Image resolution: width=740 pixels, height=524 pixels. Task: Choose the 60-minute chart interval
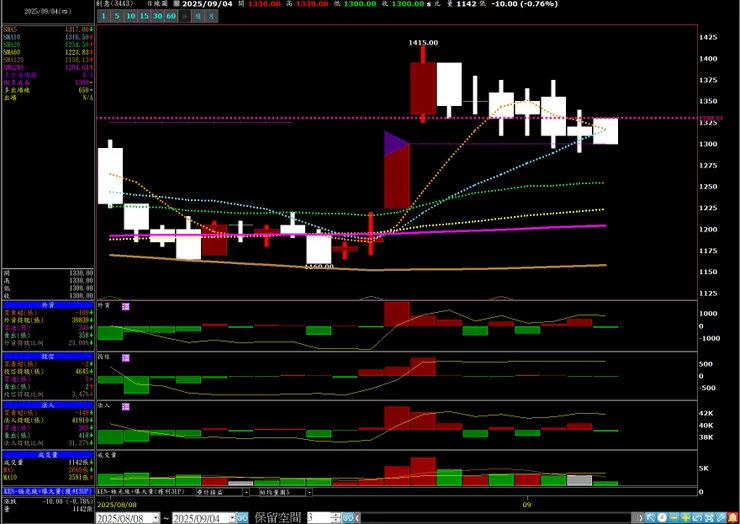(171, 16)
